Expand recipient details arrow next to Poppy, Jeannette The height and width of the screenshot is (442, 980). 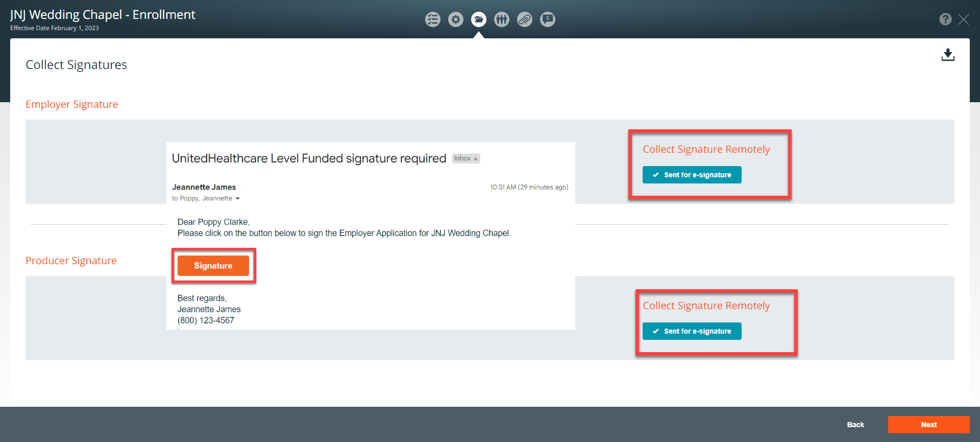point(237,199)
